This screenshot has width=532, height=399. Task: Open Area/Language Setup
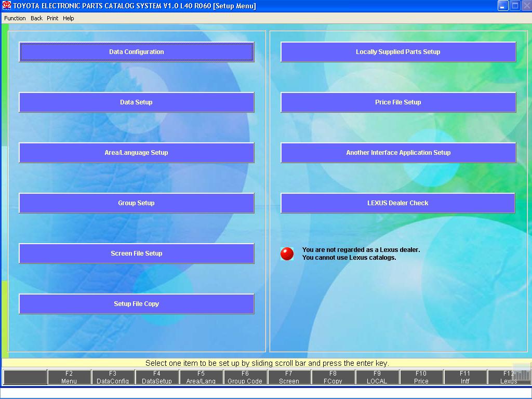[136, 153]
